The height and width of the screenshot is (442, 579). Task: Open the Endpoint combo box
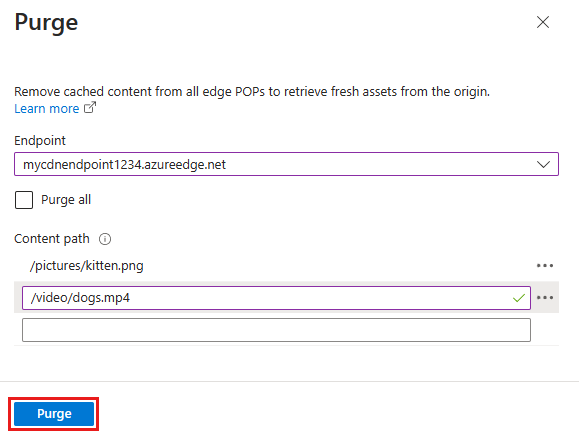coord(286,164)
